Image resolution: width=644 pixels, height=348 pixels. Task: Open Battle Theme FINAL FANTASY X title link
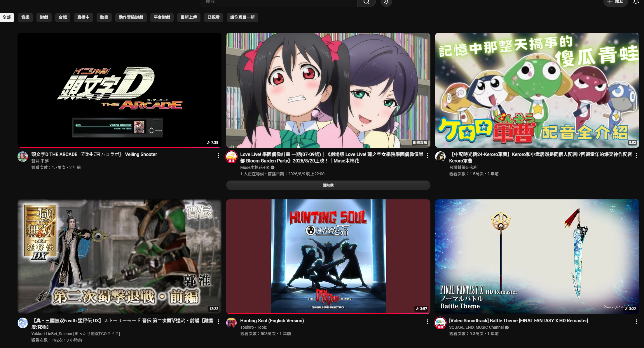point(519,321)
